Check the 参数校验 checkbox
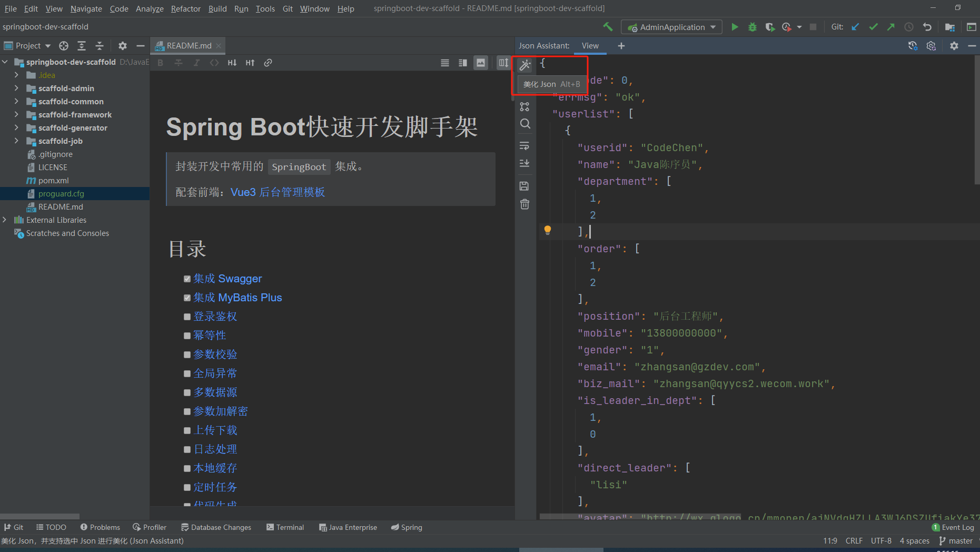The height and width of the screenshot is (552, 980). pyautogui.click(x=187, y=355)
